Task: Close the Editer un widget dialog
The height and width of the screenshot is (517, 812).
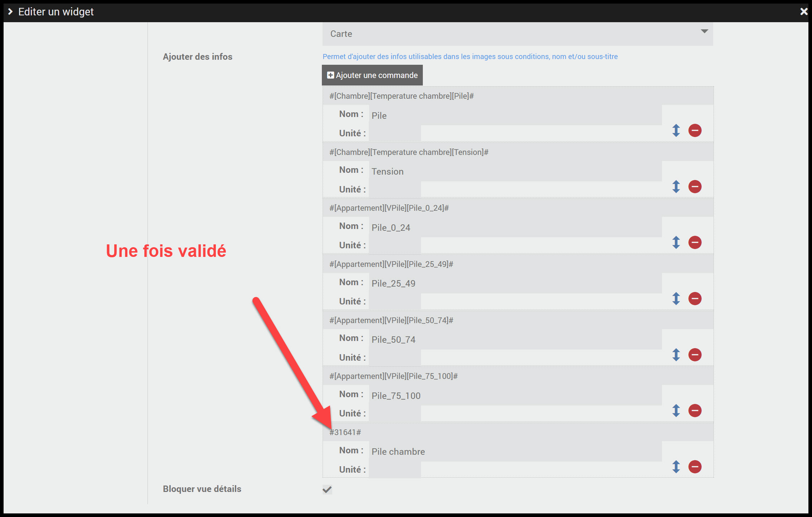Action: pyautogui.click(x=803, y=11)
